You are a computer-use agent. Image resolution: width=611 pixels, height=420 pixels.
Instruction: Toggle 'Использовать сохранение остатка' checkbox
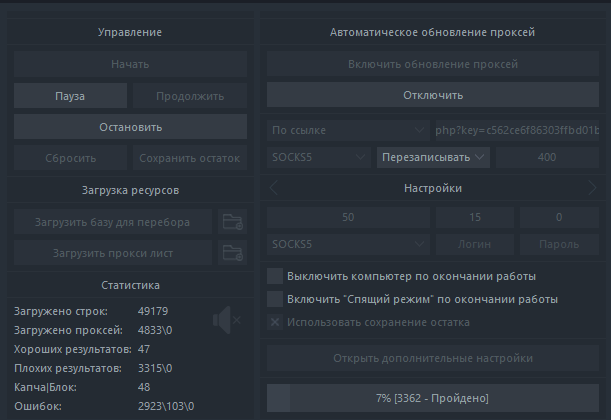click(275, 322)
